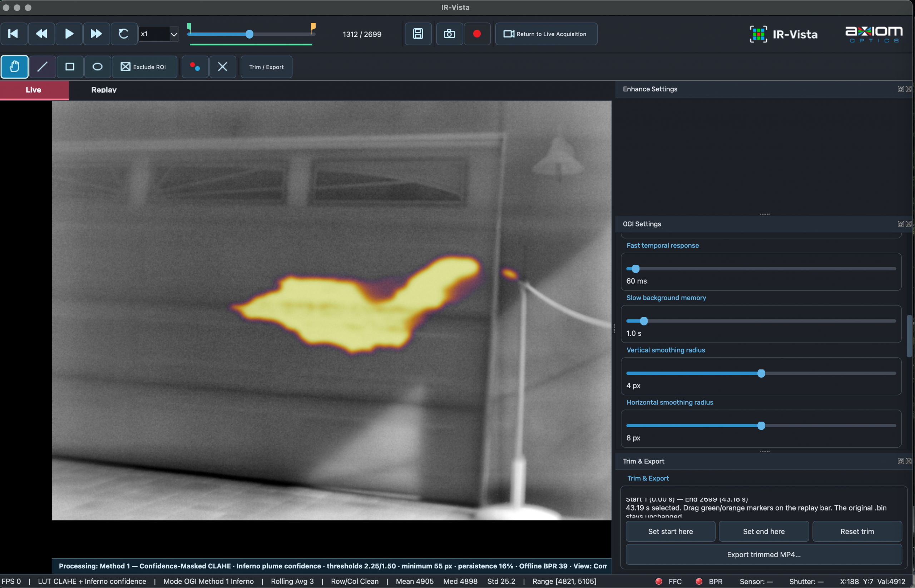Click the replay progress slider handle
Screen dimensions: 915x588
249,34
